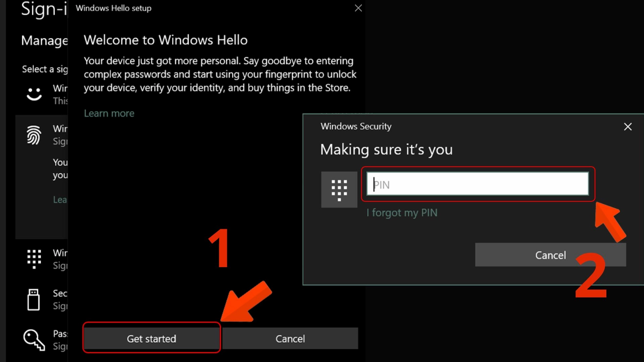The image size is (644, 362).
Task: Click the keypad icon beside the PIN field
Action: point(339,189)
